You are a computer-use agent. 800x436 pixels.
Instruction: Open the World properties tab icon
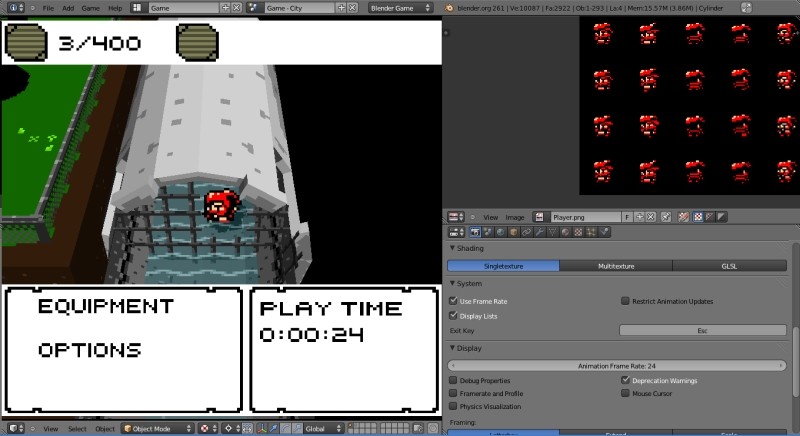(x=501, y=232)
